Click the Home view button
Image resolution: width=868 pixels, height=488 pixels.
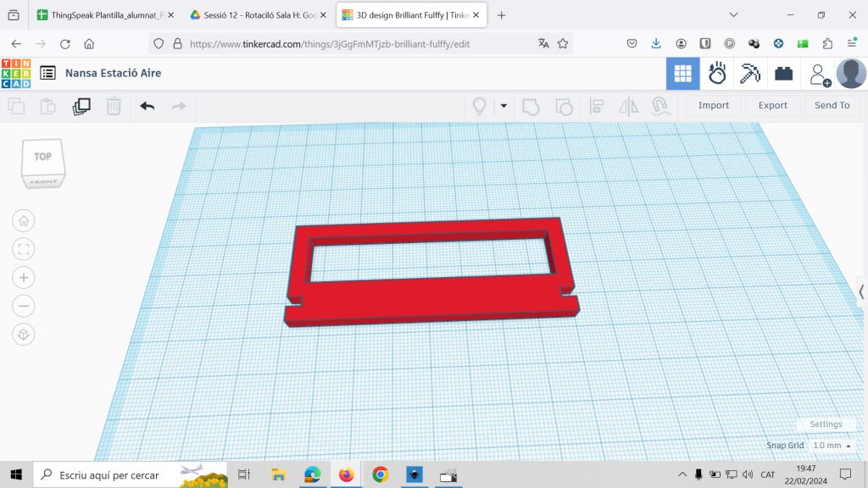[23, 220]
